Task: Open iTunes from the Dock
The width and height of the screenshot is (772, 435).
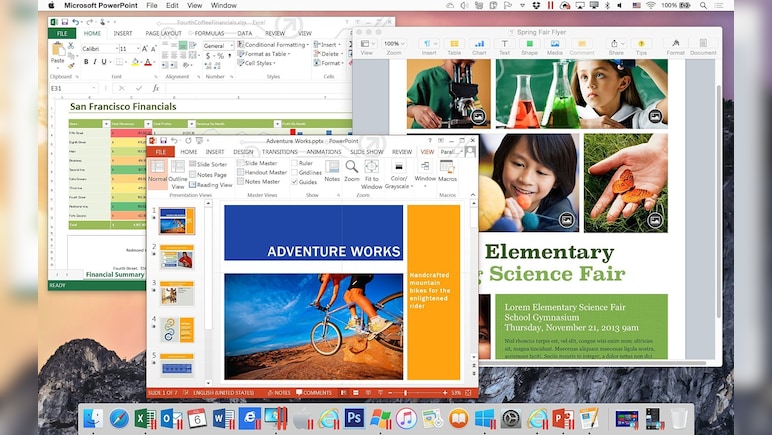Action: click(x=406, y=419)
